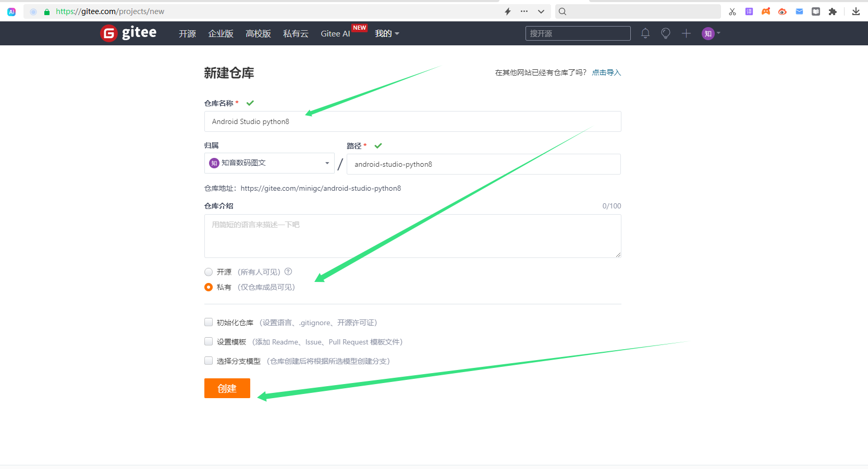Click the lightning speed-mode icon in address bar

(508, 11)
